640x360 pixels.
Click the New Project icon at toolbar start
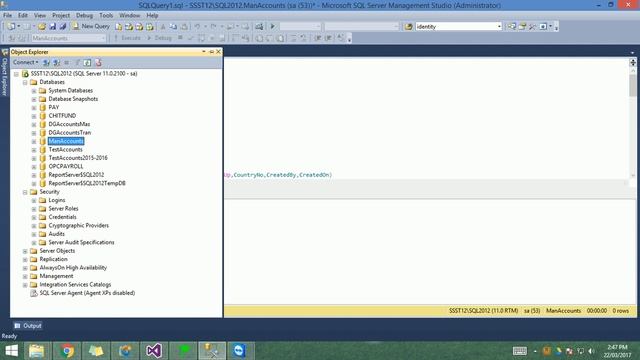[11, 27]
